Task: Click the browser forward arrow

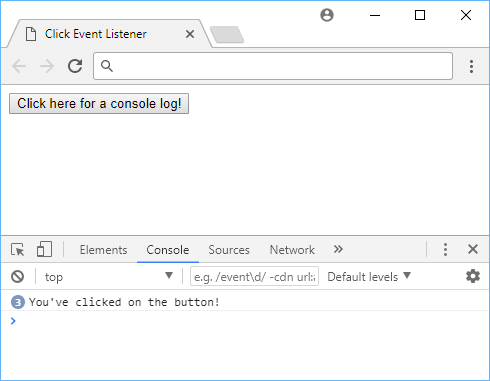Action: pyautogui.click(x=47, y=66)
